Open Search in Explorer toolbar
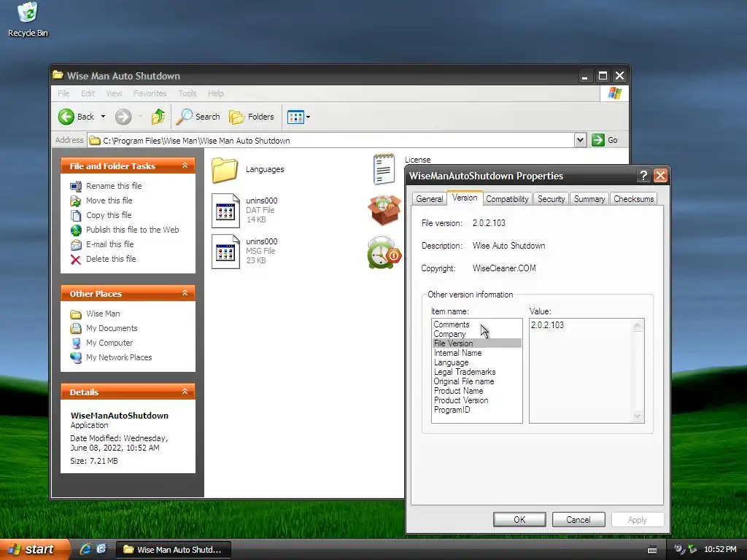This screenshot has width=747, height=560. coord(198,117)
